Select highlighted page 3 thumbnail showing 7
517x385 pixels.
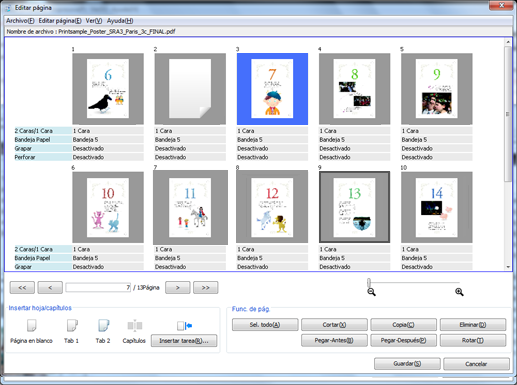pos(272,89)
